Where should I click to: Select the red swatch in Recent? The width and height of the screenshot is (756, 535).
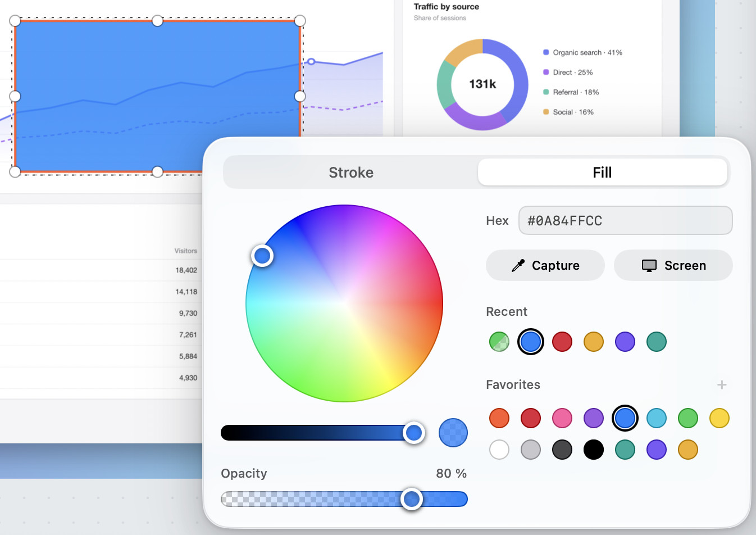coord(562,342)
